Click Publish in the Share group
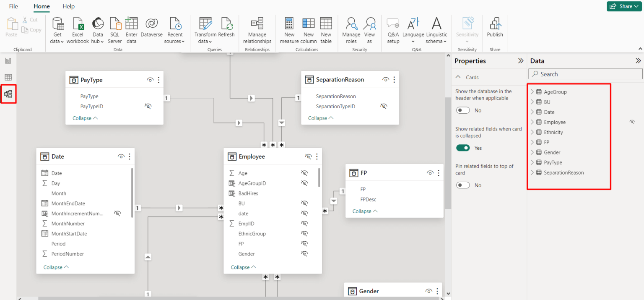Screen dimensions: 644x300 pyautogui.click(x=495, y=25)
